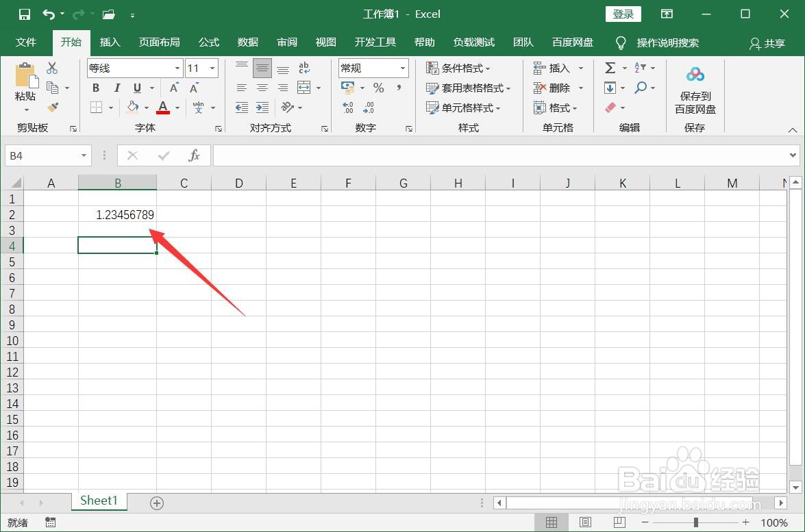805x532 pixels.
Task: Toggle wrap text for the selected cell
Action: [304, 67]
